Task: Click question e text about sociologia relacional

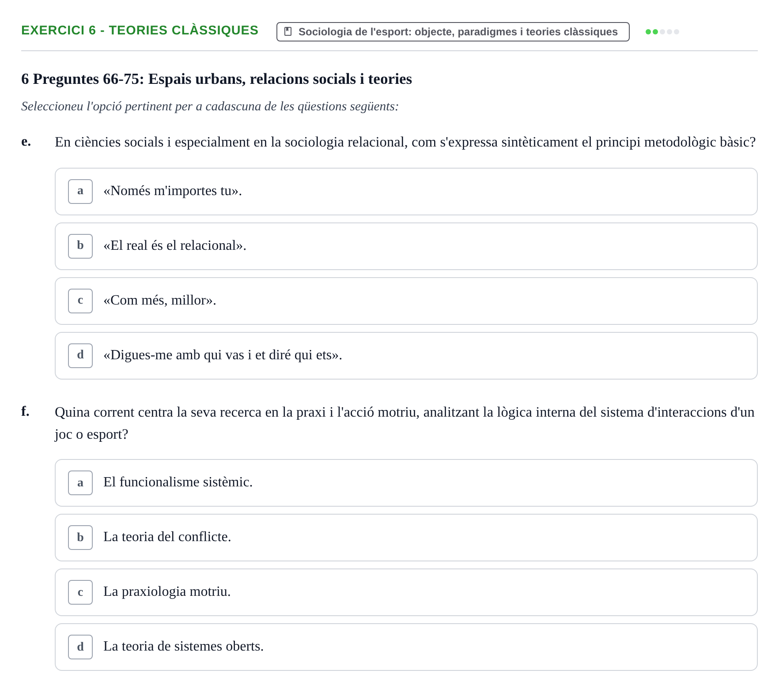Action: (x=405, y=142)
